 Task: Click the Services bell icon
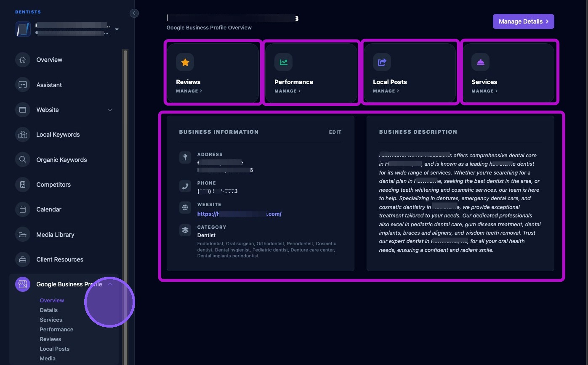[481, 62]
